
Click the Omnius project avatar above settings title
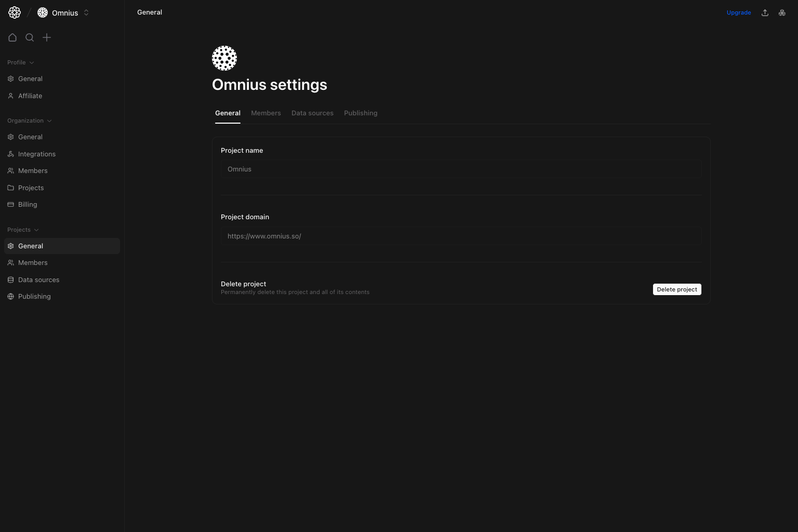224,58
